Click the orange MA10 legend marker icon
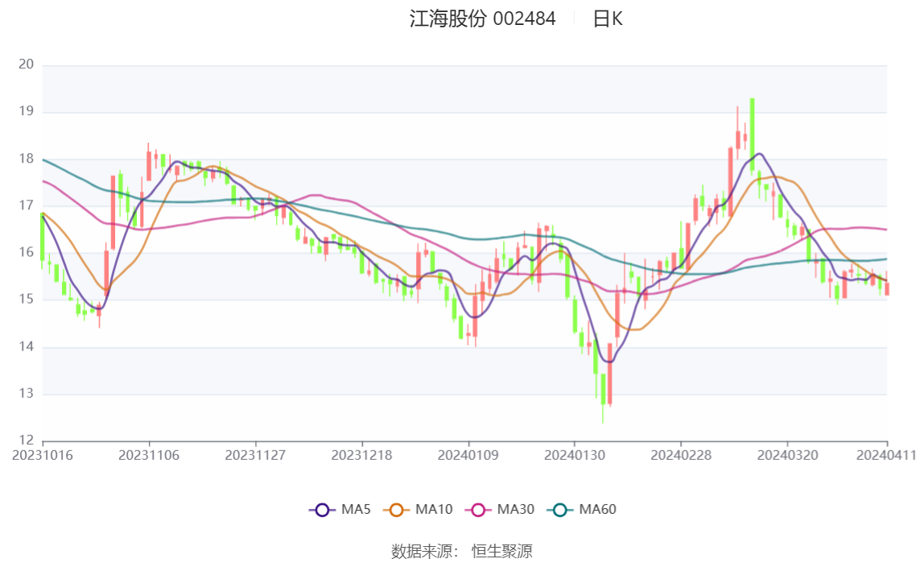The height and width of the screenshot is (563, 924). (396, 510)
